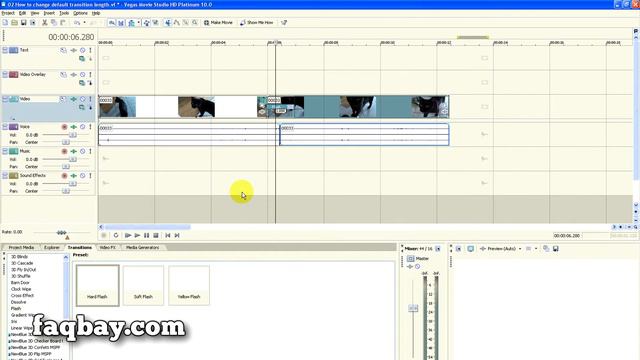640x360 pixels.
Task: Open the Auto Ripple mode dropdown arrow
Action: coord(139,23)
